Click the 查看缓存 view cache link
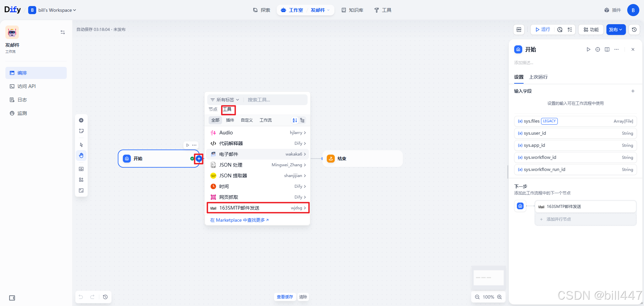The width and height of the screenshot is (644, 306). pos(285,297)
